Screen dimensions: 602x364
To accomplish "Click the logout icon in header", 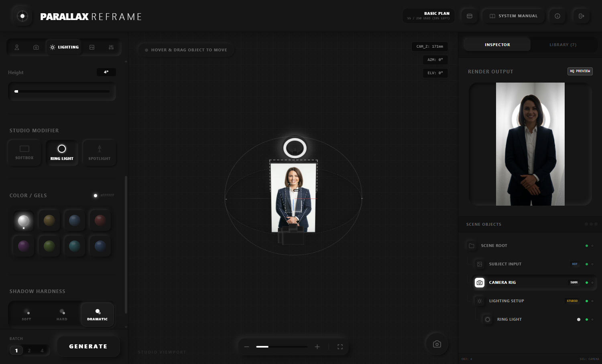I will point(581,16).
